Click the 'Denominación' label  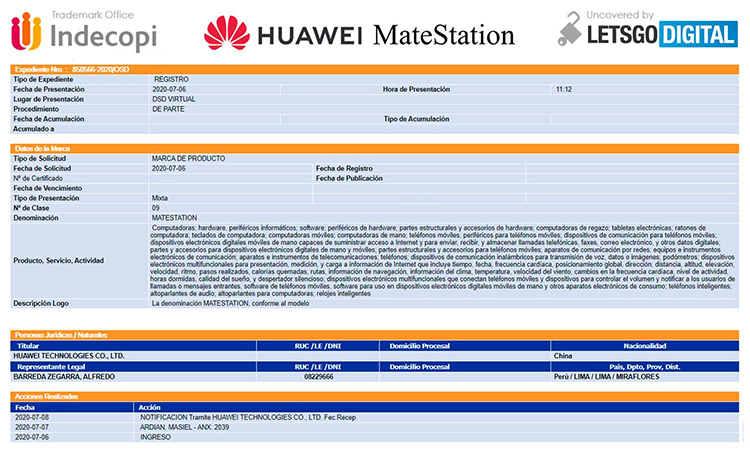click(36, 218)
